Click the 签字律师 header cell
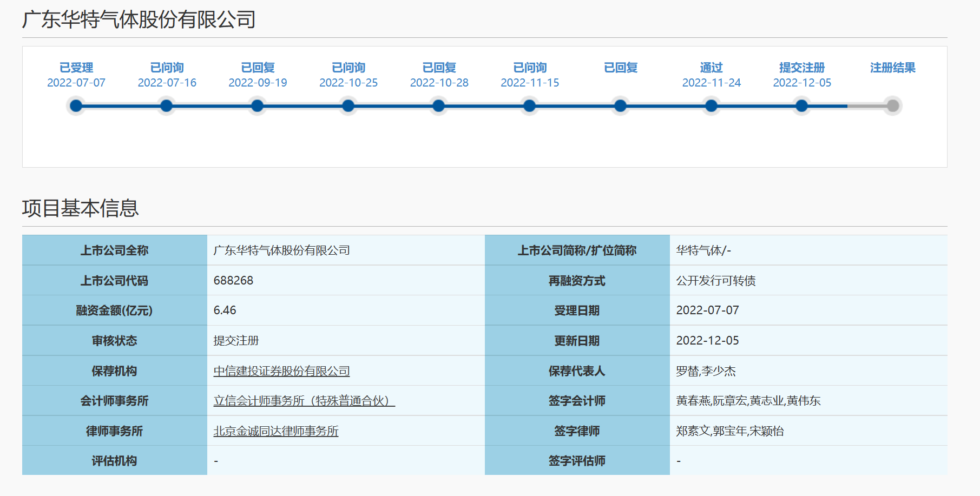This screenshot has height=496, width=980. coord(577,431)
